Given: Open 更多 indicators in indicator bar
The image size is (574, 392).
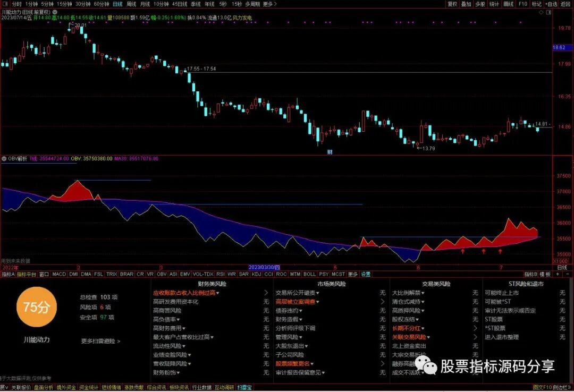Looking at the screenshot, I should tap(352, 274).
